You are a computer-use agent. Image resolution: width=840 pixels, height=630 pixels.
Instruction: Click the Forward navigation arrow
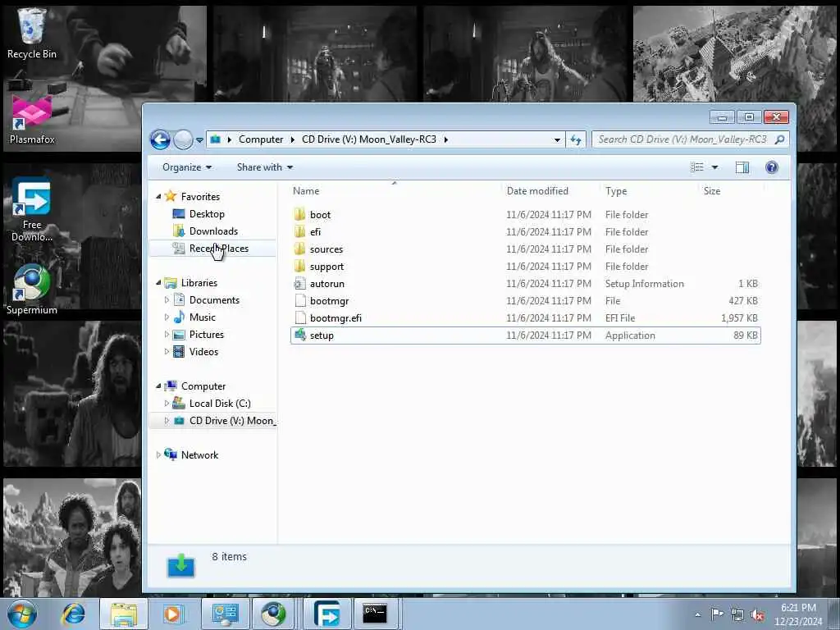[x=183, y=139]
